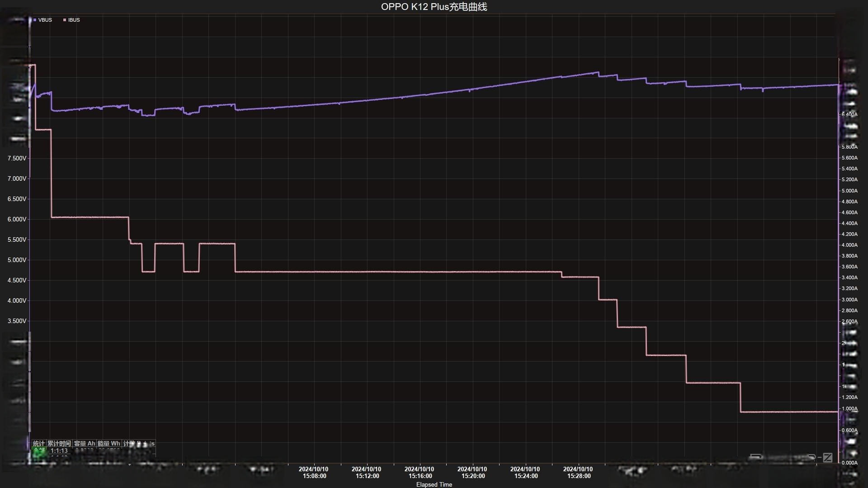Click the 3.500V voltage axis label
This screenshot has width=868, height=488.
click(x=17, y=321)
